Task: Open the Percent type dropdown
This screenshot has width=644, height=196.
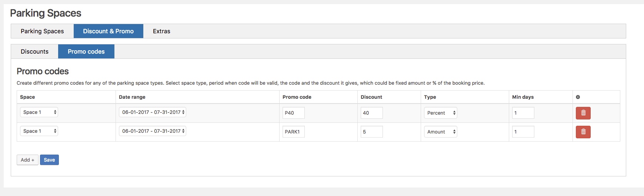Action: click(440, 113)
